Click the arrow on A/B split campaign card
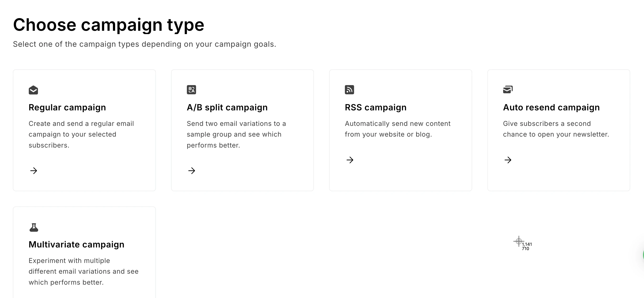 [x=191, y=171]
